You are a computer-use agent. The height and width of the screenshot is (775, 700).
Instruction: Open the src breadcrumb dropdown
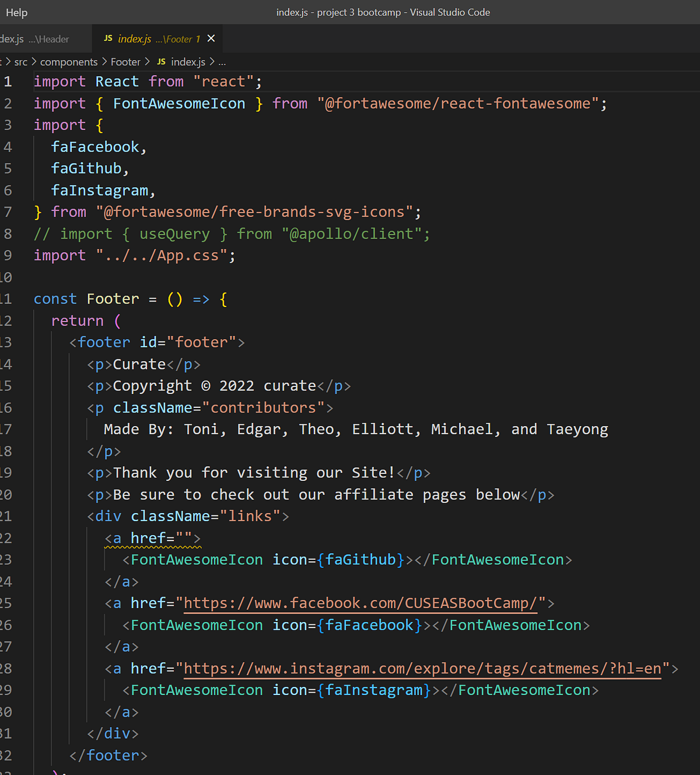coord(21,61)
